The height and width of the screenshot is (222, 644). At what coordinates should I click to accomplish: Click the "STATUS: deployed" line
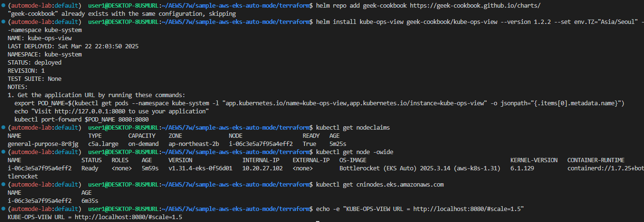click(x=34, y=63)
